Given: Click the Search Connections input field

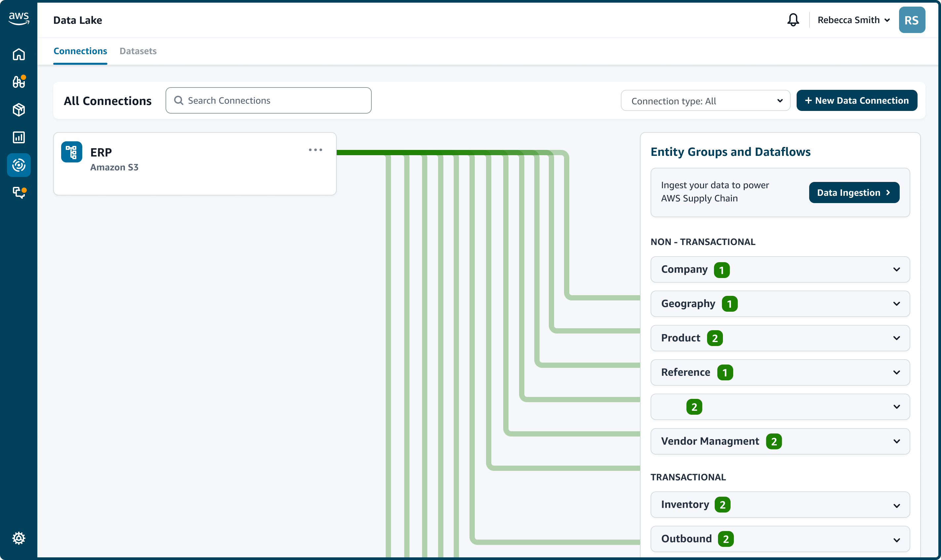Looking at the screenshot, I should point(269,101).
